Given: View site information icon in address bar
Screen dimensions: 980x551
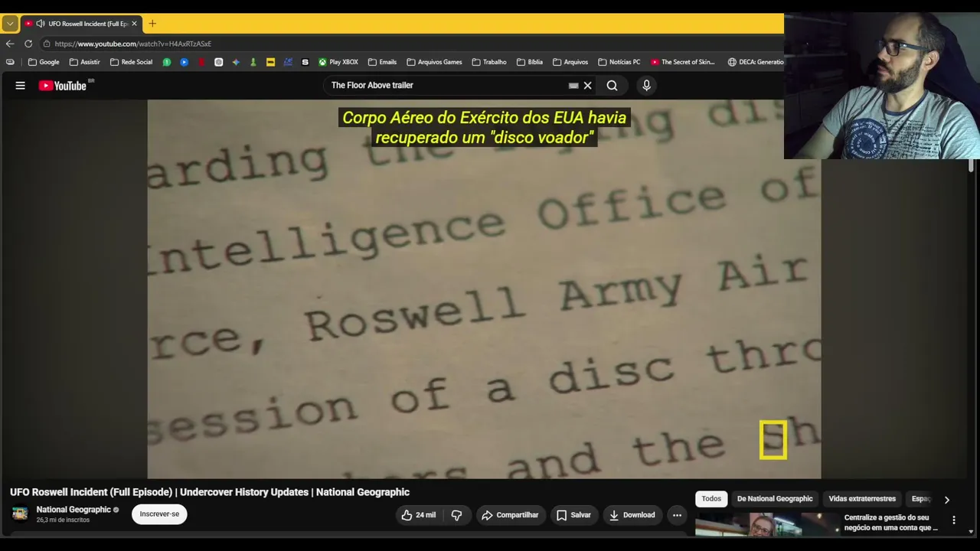Looking at the screenshot, I should [47, 44].
